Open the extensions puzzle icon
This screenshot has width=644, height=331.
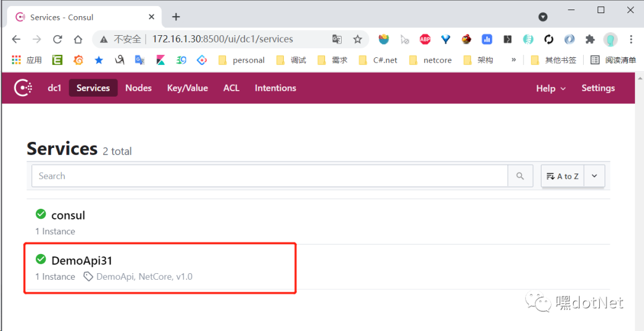tap(590, 39)
